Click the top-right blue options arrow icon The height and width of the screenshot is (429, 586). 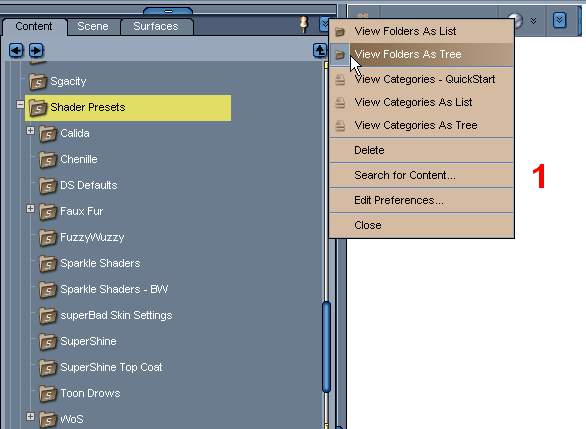click(x=559, y=20)
